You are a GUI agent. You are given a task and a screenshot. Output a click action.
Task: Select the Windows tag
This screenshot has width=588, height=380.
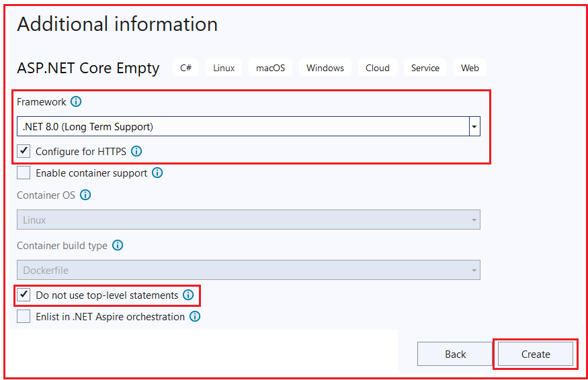coord(325,68)
